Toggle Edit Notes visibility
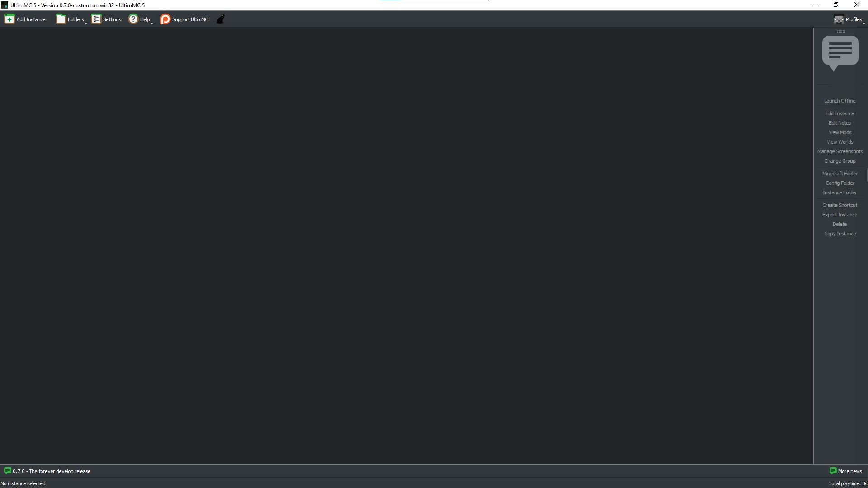 [840, 123]
